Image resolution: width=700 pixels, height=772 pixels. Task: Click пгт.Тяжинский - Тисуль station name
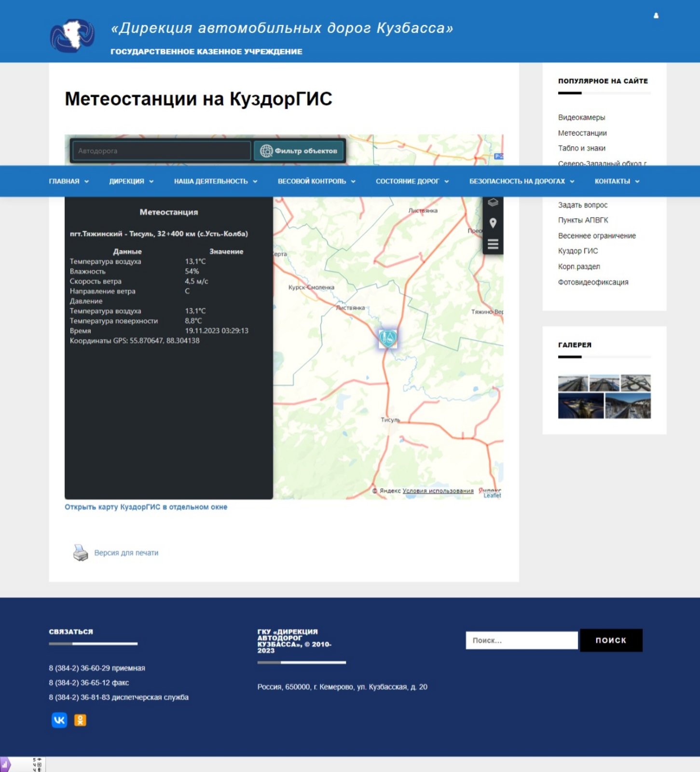point(159,234)
